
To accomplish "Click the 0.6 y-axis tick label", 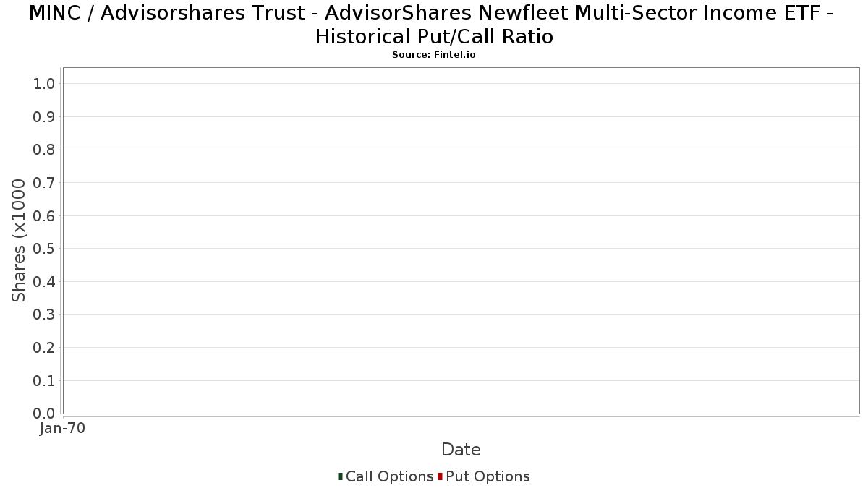I will coord(44,216).
